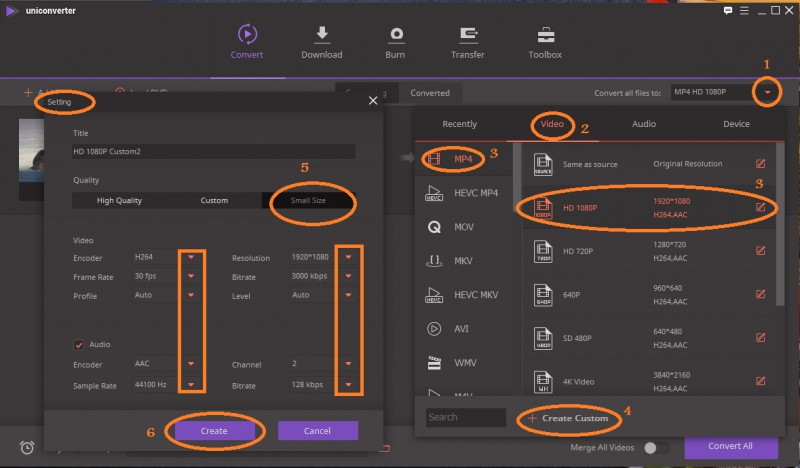This screenshot has width=800, height=468.
Task: Select Small Size quality option
Action: point(308,200)
